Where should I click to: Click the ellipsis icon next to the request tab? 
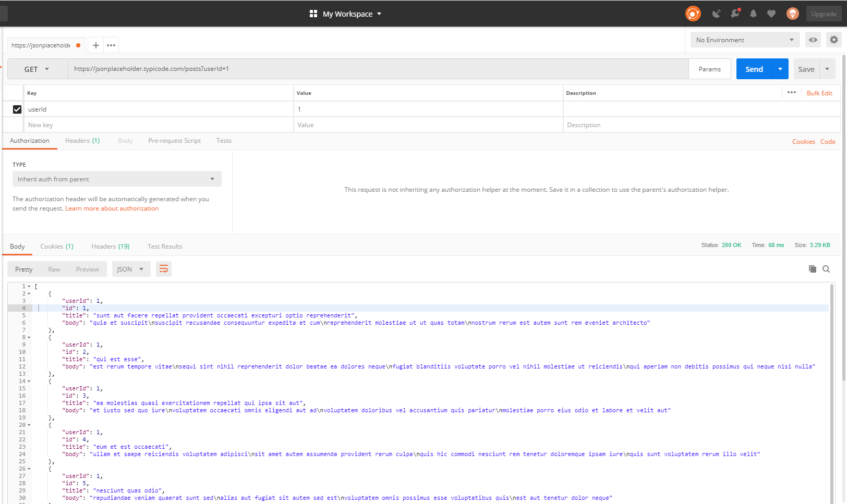point(111,45)
